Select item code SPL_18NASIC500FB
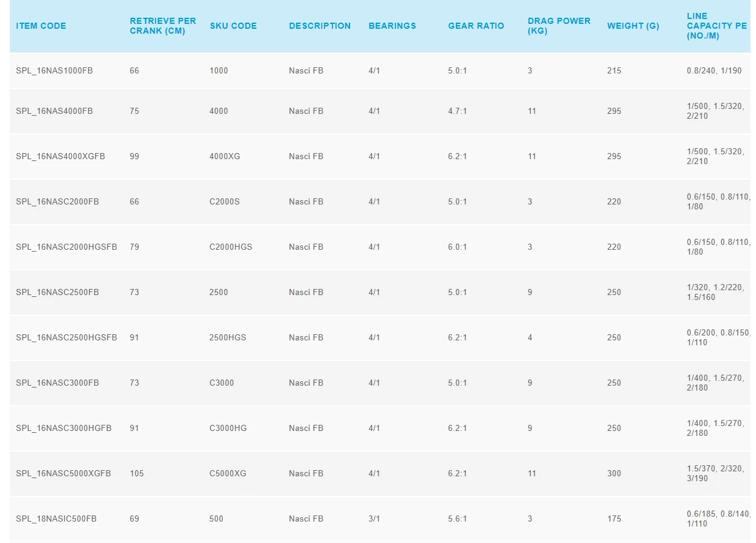Viewport: 756px width, 543px height. tap(56, 519)
